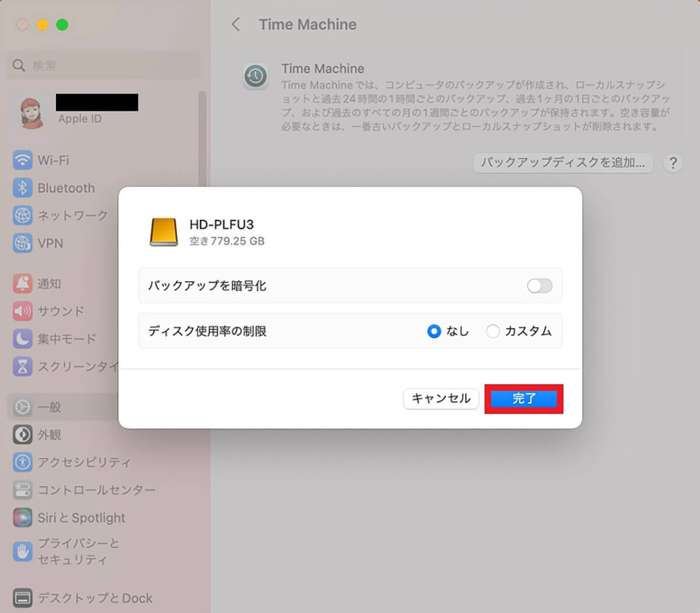The width and height of the screenshot is (700, 613).
Task: Click the コントロールセンター icon
Action: 22,490
